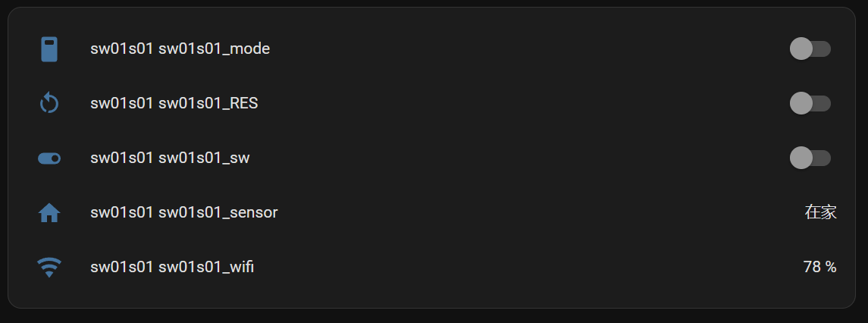The image size is (868, 323).
Task: Open the sw01s01 sw01s01_wifi entity label
Action: [x=171, y=267]
